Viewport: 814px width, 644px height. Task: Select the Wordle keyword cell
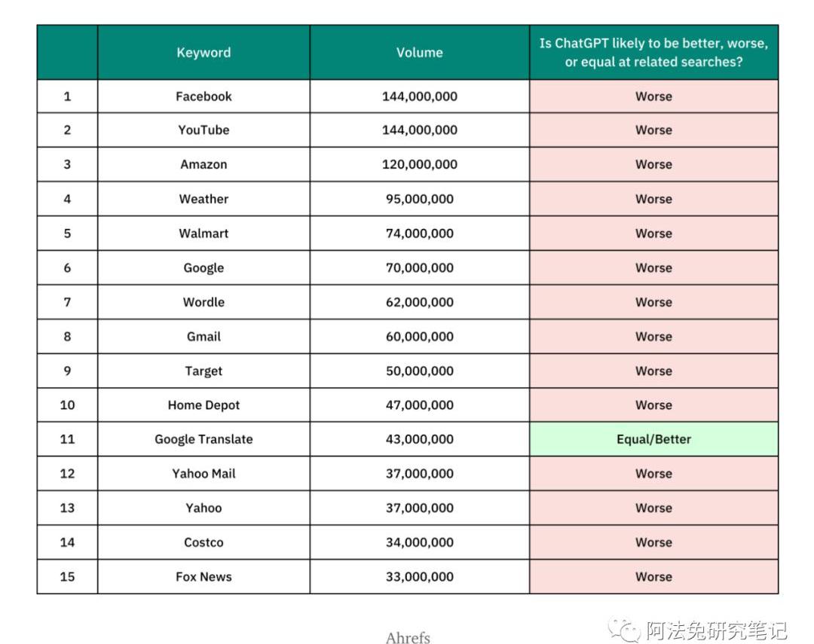pos(203,302)
